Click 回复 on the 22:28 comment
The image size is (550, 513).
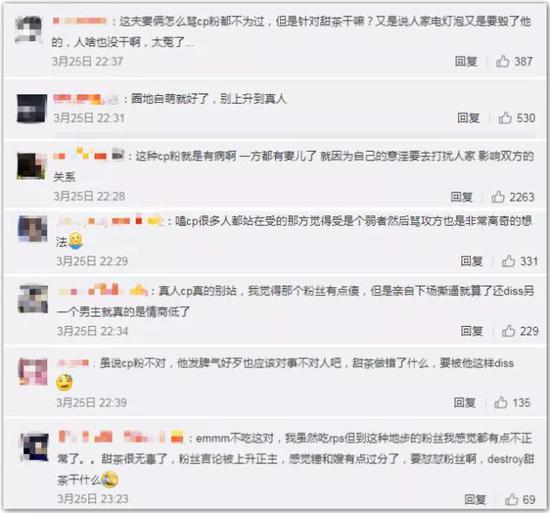pos(462,197)
